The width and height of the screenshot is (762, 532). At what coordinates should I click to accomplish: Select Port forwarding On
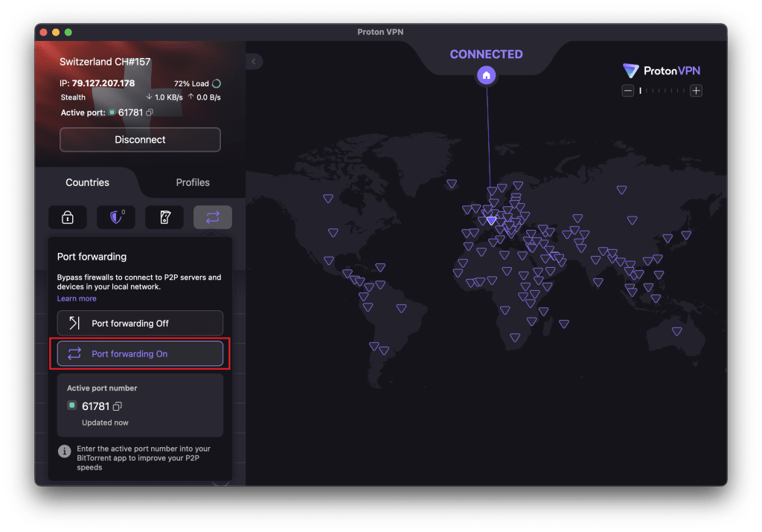pos(140,353)
